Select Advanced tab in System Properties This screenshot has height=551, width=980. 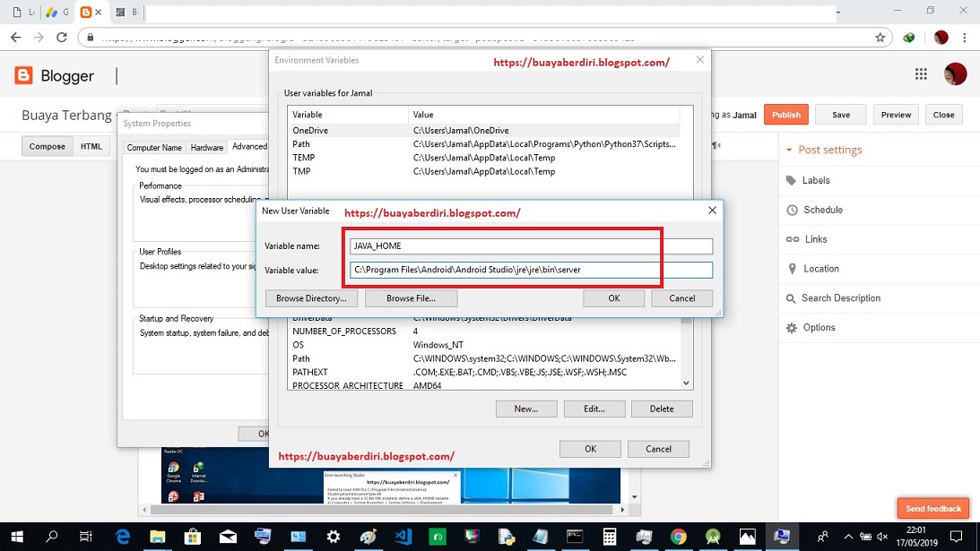[249, 146]
